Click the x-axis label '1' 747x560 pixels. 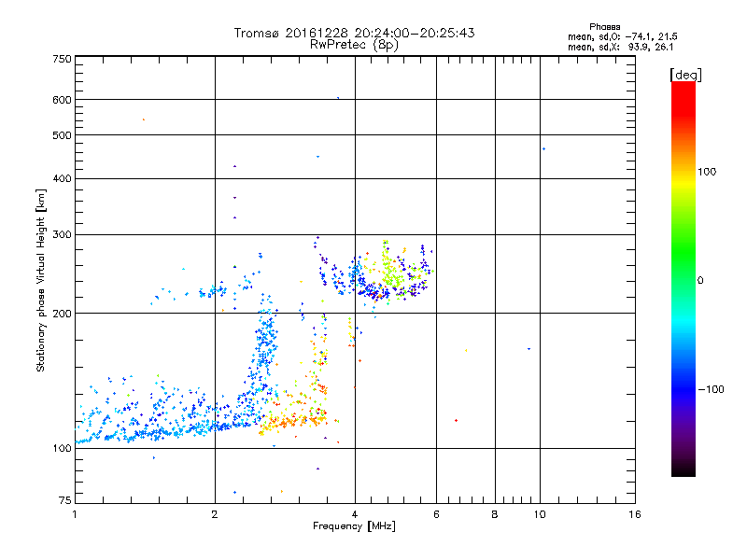75,514
